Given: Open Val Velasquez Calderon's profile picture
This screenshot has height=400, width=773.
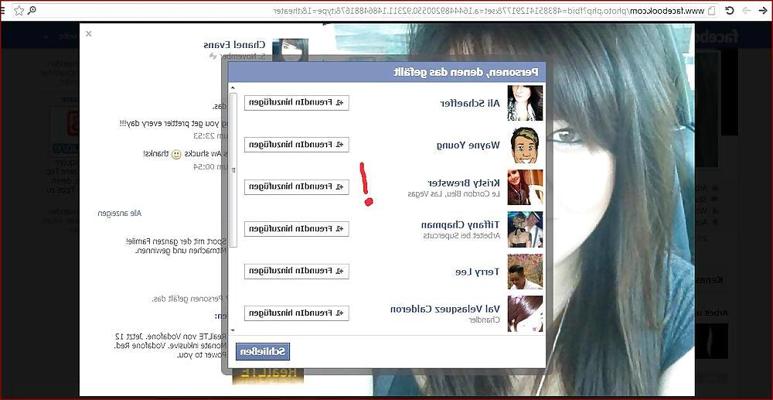Looking at the screenshot, I should [525, 313].
